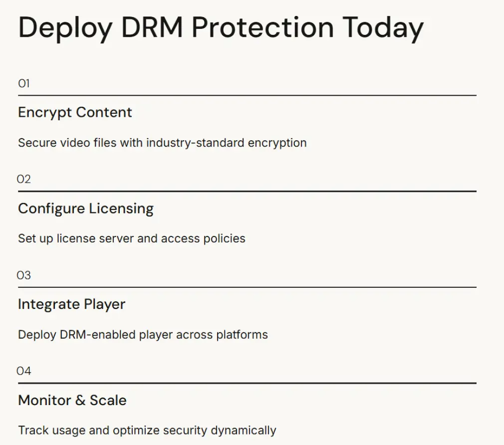Select the step number 01 label
504x445 pixels.
point(24,83)
